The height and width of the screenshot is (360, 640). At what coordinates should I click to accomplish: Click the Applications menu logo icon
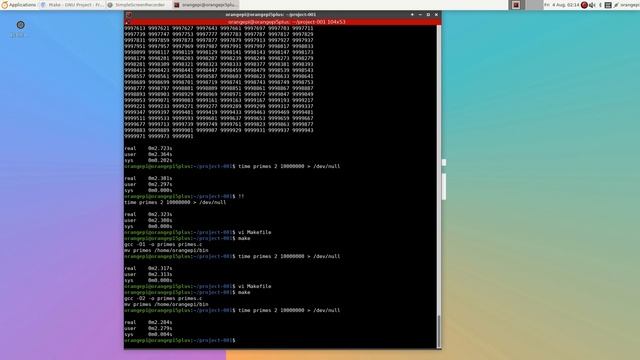pyautogui.click(x=4, y=5)
